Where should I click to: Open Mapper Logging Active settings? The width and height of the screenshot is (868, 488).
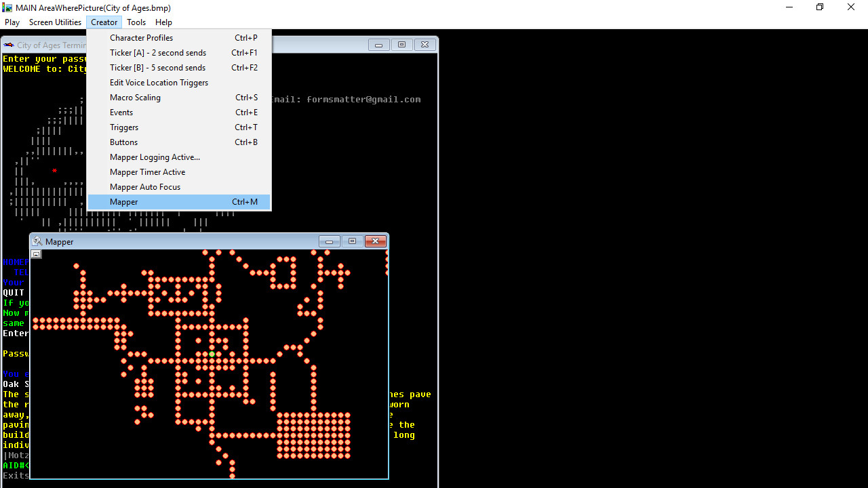155,157
